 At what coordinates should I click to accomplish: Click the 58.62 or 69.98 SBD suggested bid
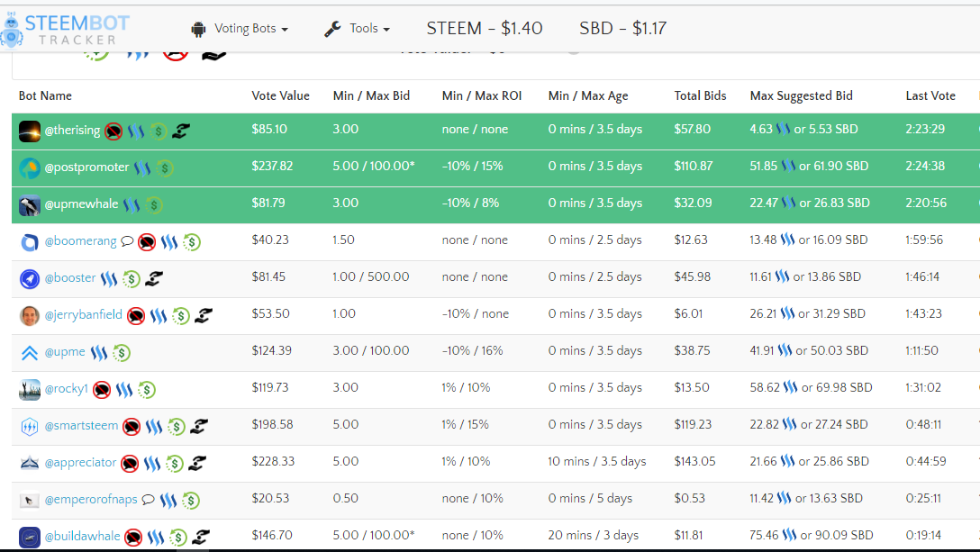(x=812, y=387)
